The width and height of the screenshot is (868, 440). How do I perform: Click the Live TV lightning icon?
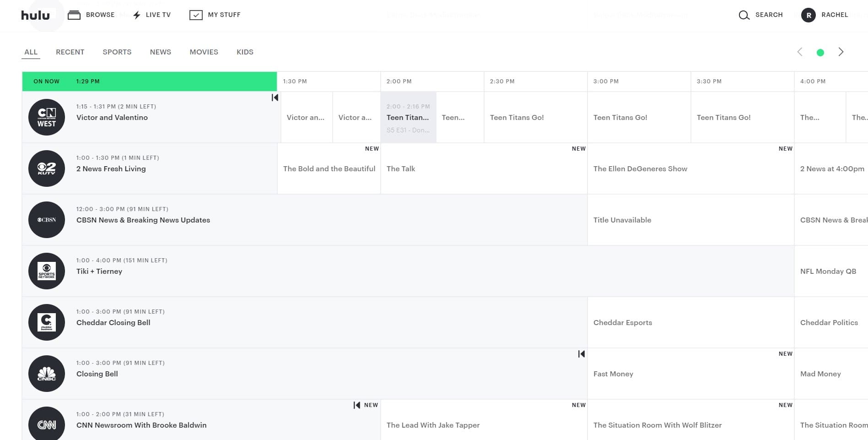[x=137, y=15]
